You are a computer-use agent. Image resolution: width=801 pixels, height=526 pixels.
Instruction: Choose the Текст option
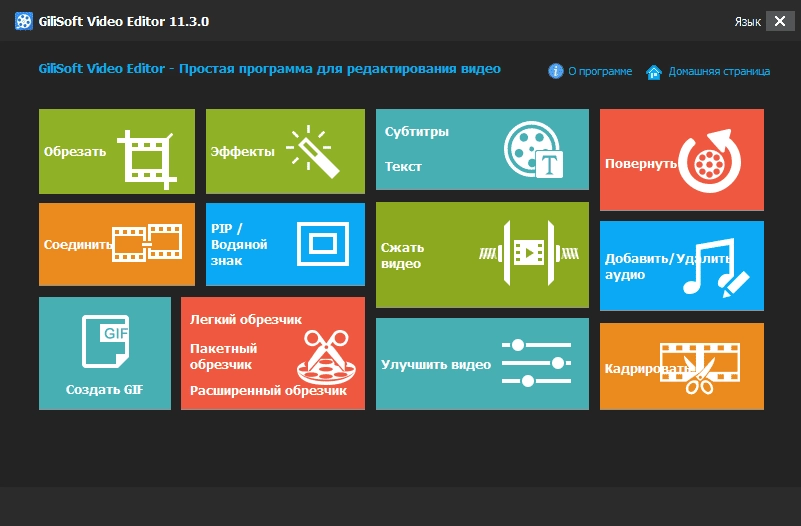pyautogui.click(x=403, y=166)
